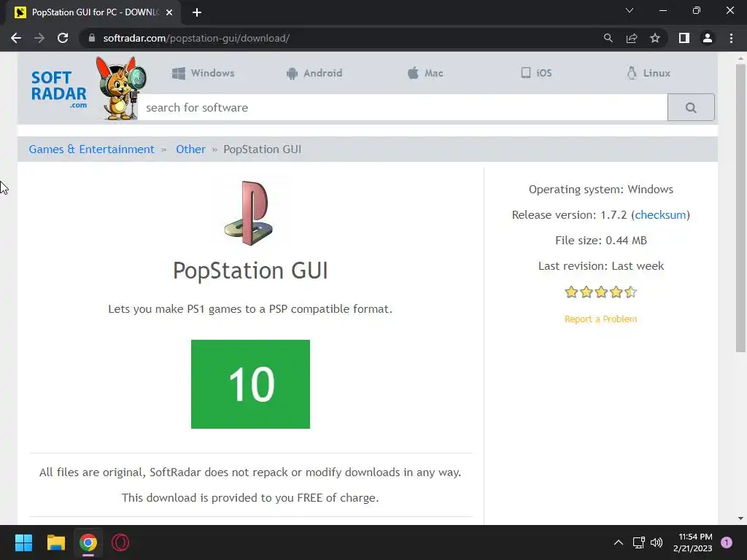Open the Mac software category
Viewport: 747px width, 560px height.
coord(425,73)
